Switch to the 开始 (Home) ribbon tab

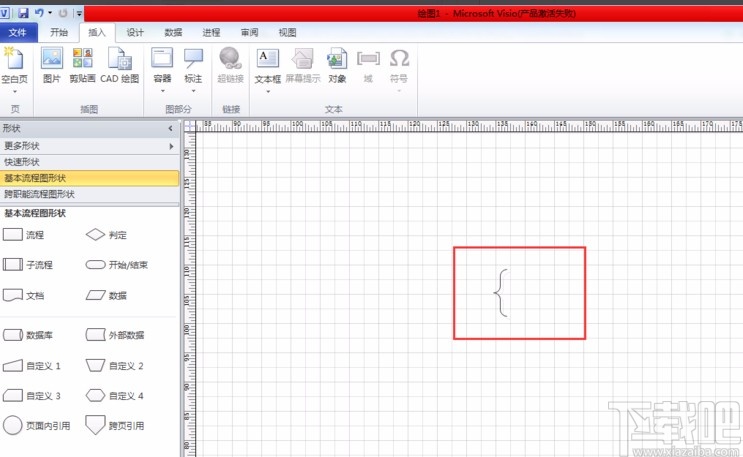pyautogui.click(x=59, y=32)
